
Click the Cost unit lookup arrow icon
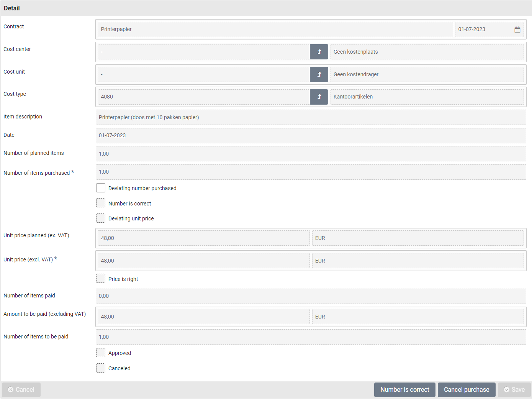(x=319, y=74)
